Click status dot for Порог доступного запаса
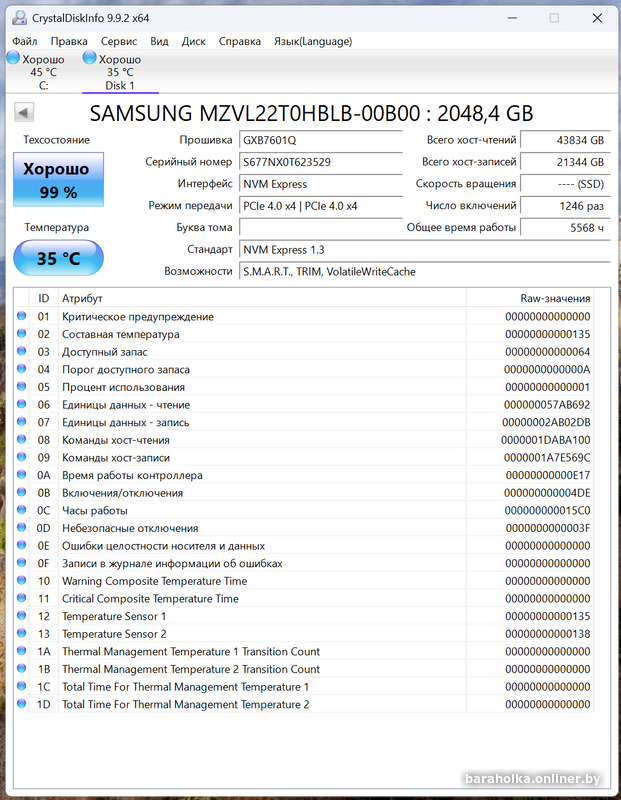The width and height of the screenshot is (621, 800). (x=21, y=368)
